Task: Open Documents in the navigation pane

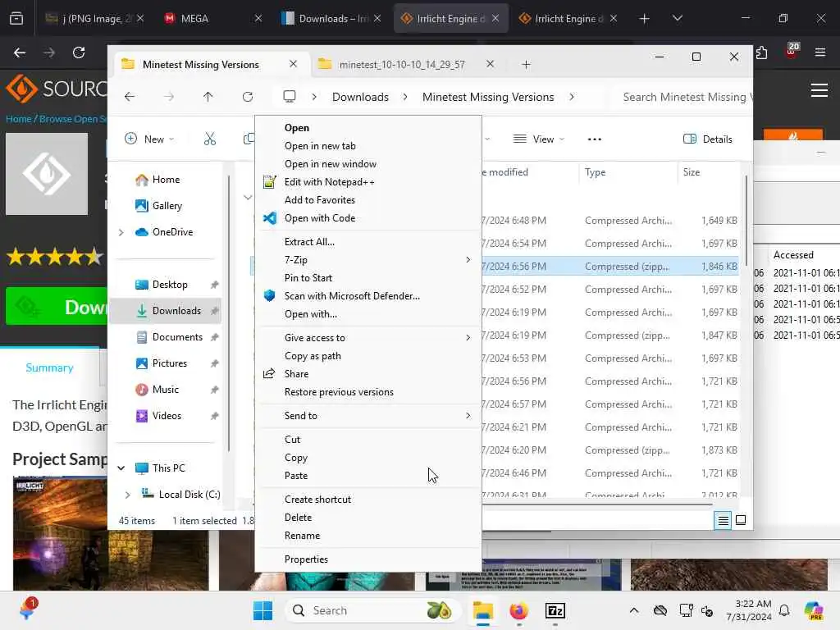Action: tap(177, 337)
